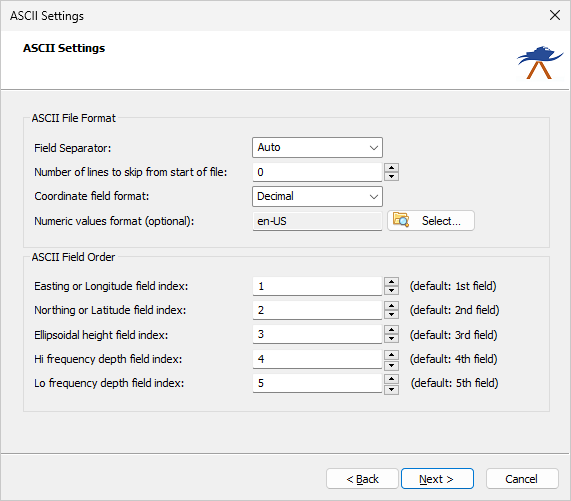Screen dimensions: 571x501
Task: Select the Lo frequency depth index field
Action: coord(317,383)
